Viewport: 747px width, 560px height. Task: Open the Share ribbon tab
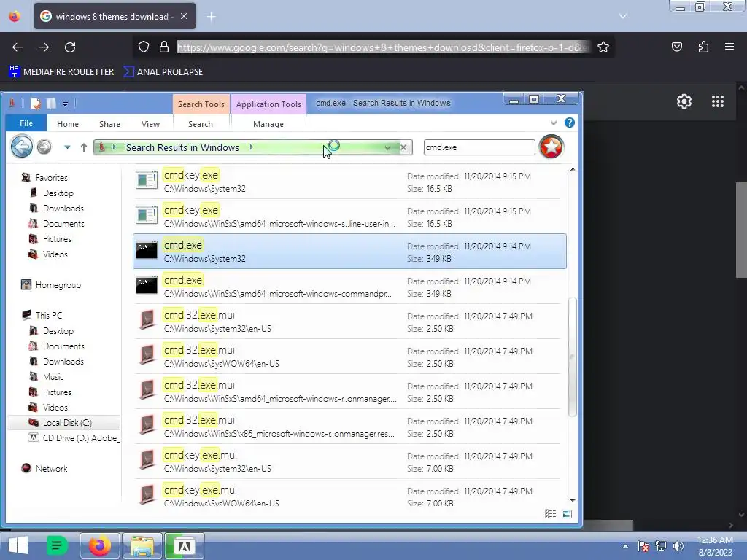point(109,124)
